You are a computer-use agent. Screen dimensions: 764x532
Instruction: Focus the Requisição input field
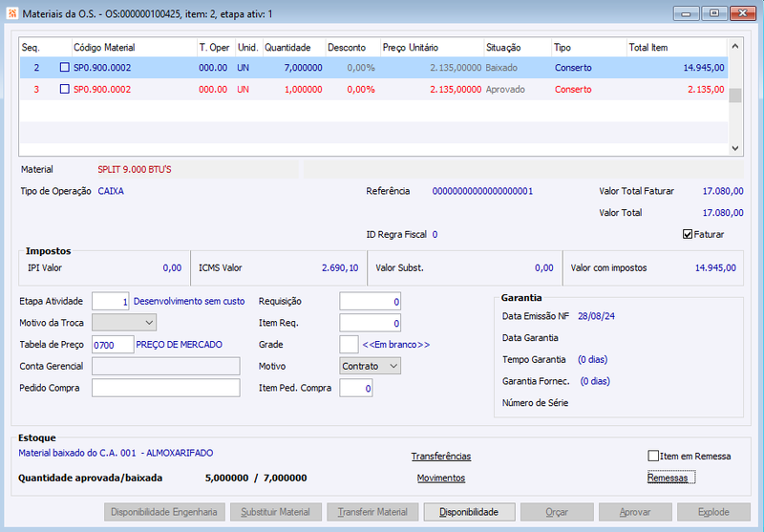pyautogui.click(x=371, y=301)
